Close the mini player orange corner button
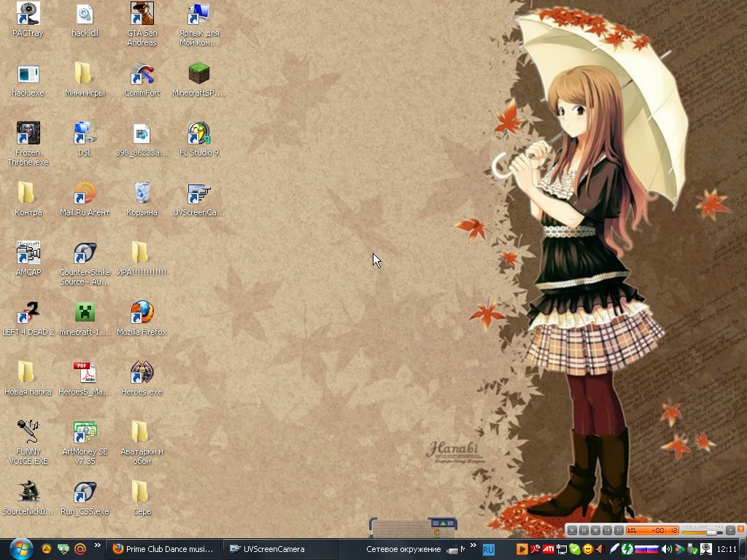Viewport: 747px width, 560px height. (741, 529)
